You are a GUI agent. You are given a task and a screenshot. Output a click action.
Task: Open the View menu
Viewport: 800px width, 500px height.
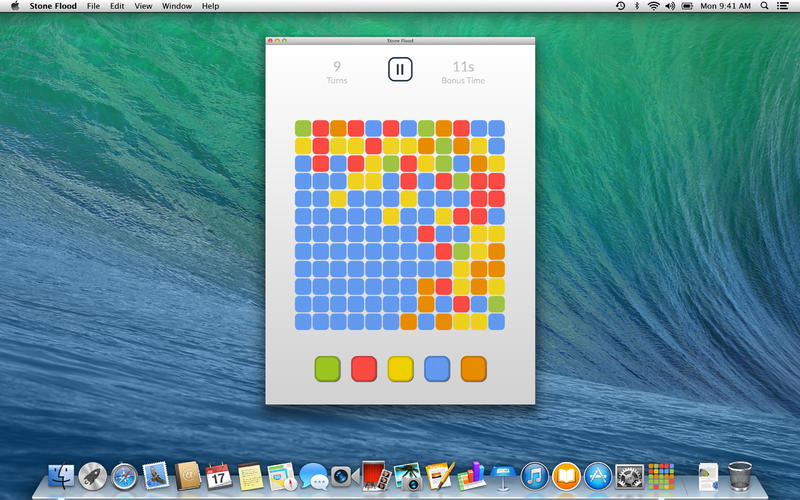tap(144, 6)
